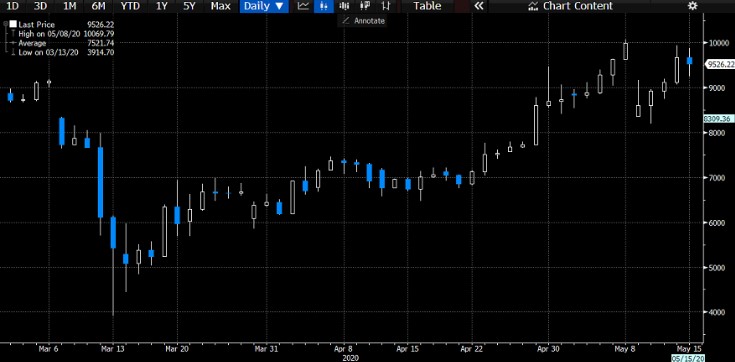Switch to line chart type icon
The image size is (735, 362).
tap(304, 6)
